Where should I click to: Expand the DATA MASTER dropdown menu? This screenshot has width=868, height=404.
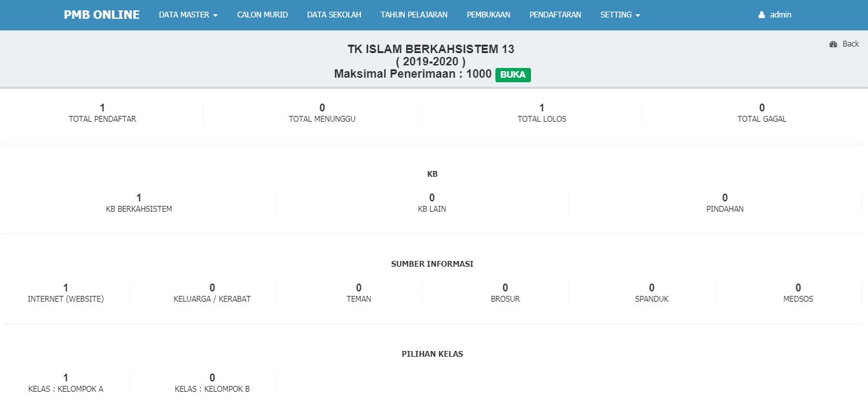188,15
